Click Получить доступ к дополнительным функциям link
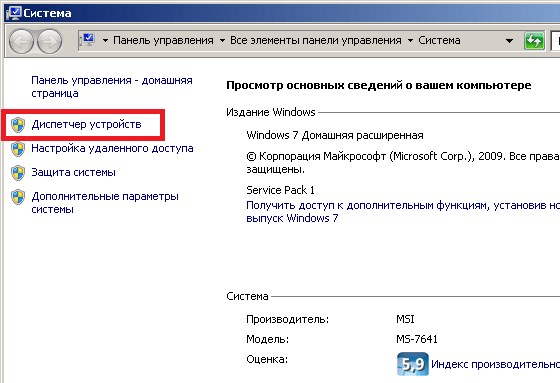The height and width of the screenshot is (383, 560). coord(403,212)
